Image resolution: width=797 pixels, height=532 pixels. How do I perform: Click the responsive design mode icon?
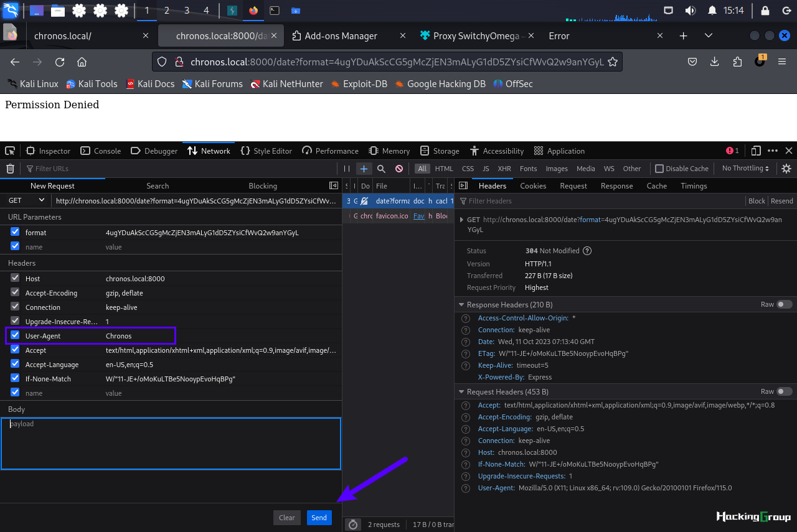[x=756, y=151]
